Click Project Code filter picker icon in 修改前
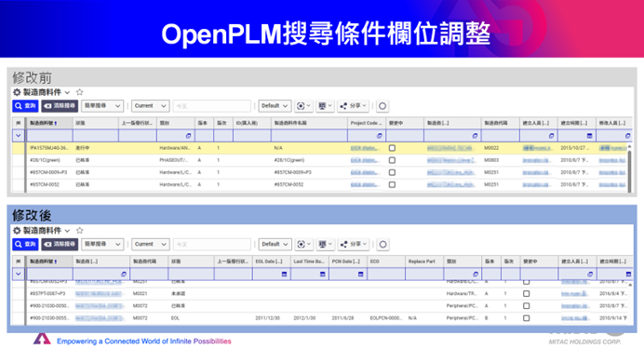 pyautogui.click(x=379, y=136)
